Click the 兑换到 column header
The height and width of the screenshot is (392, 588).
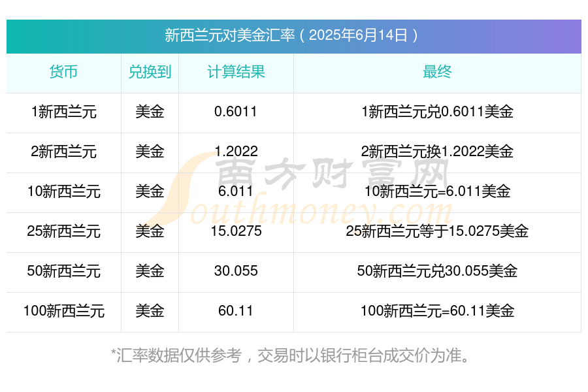[150, 72]
